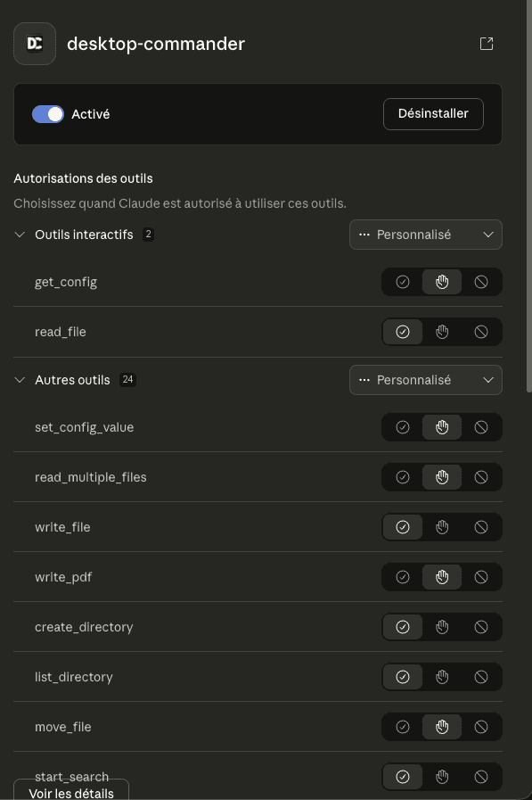
Task: Set get_config to ask permission (hand icon)
Action: (x=442, y=282)
